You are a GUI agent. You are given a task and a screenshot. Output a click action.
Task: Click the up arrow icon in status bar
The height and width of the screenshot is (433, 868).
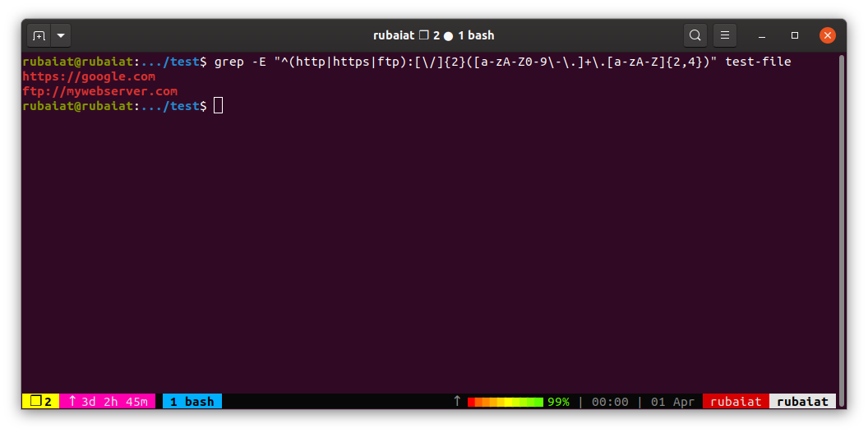pos(457,401)
